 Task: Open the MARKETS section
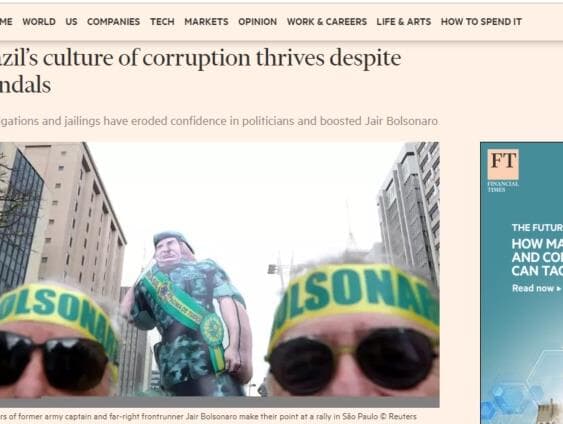pyautogui.click(x=206, y=22)
